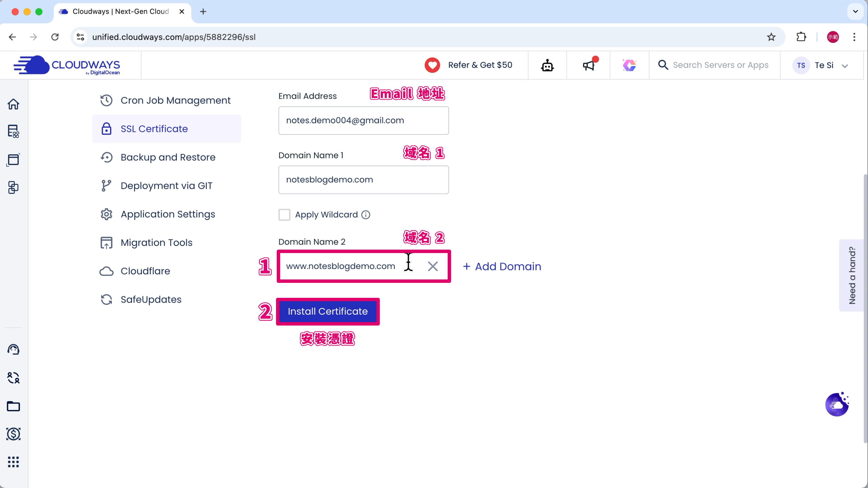The width and height of the screenshot is (868, 488).
Task: Open the Servers icon in sidebar
Action: click(14, 131)
